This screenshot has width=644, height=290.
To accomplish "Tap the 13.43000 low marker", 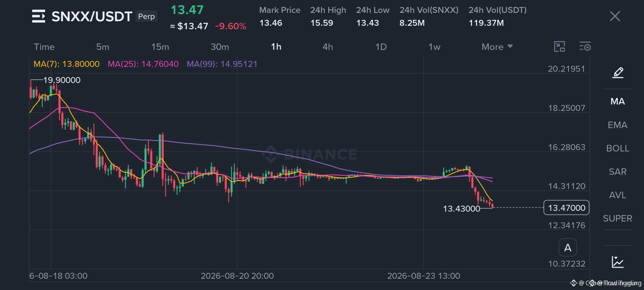I will (462, 209).
